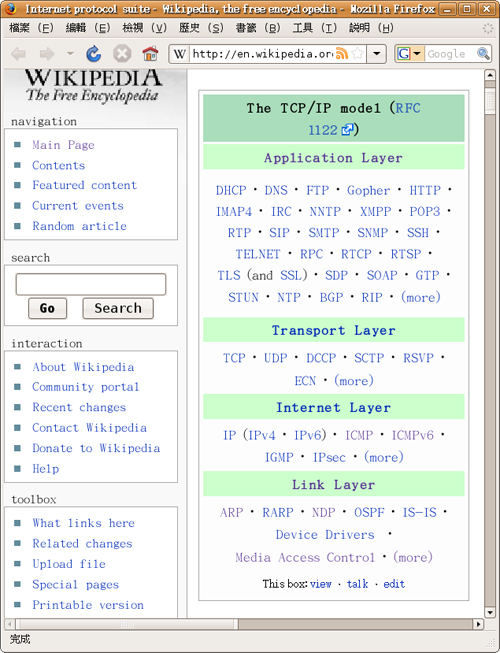Open the 工具 (T) tools menu
Screen dimensions: 500x653
tap(314, 28)
